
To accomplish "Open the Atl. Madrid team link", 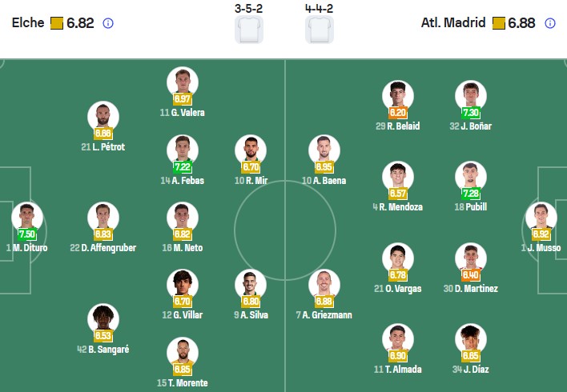I will click(453, 23).
